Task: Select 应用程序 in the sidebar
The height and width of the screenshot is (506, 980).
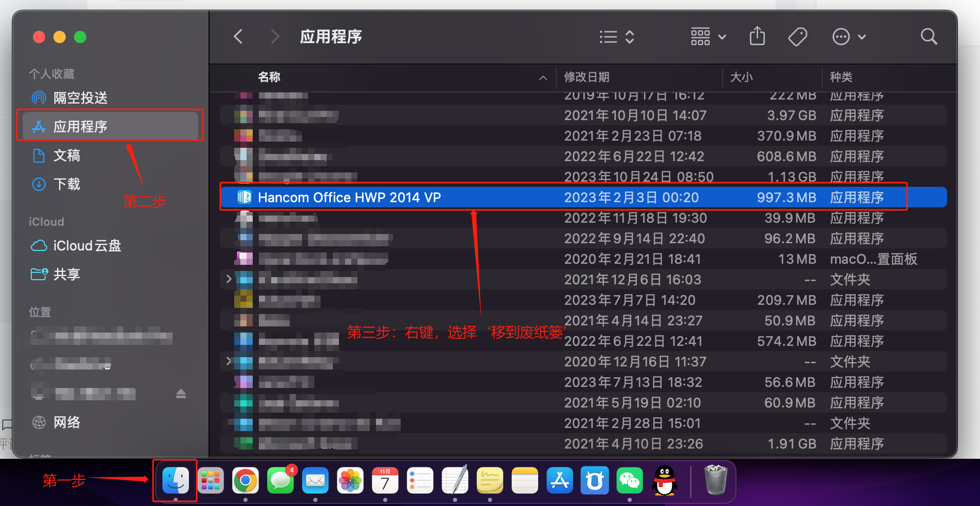Action: 80,126
